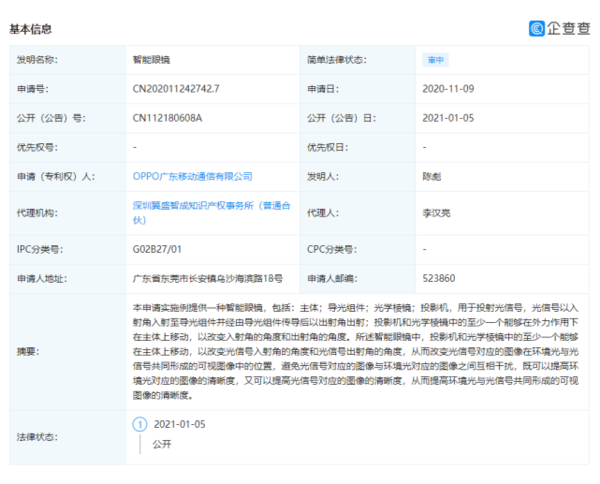Click the 审中 legal status tag
Image resolution: width=600 pixels, height=484 pixels.
coord(435,60)
